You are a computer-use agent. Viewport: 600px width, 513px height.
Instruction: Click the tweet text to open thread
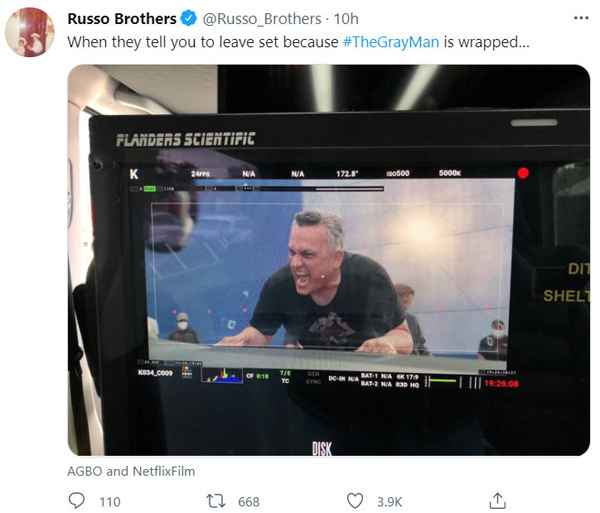coord(298,42)
